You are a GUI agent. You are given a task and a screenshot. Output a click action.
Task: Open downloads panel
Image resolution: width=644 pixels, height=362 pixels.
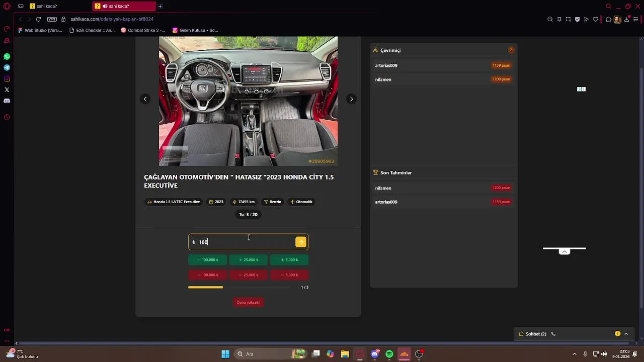coord(627,19)
